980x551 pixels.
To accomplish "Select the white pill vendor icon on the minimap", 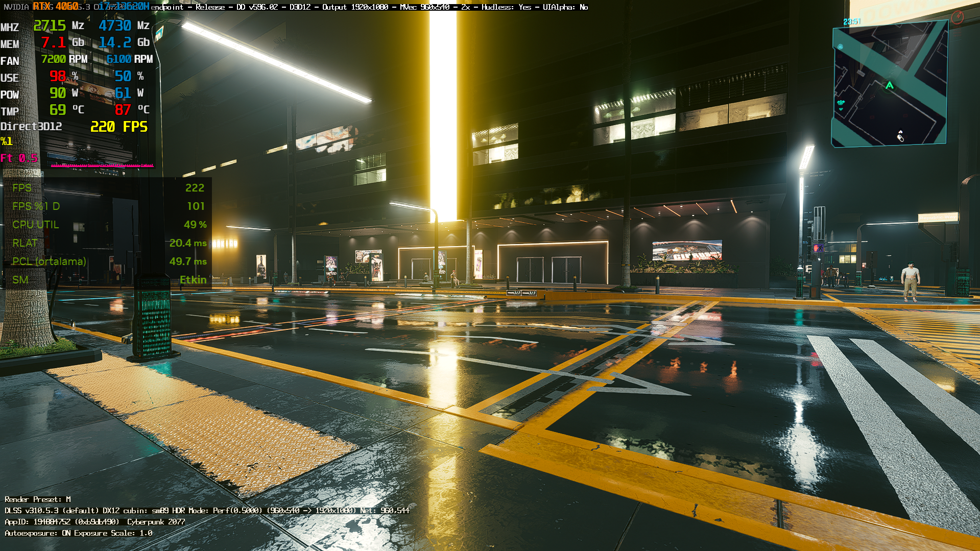I will (x=901, y=137).
